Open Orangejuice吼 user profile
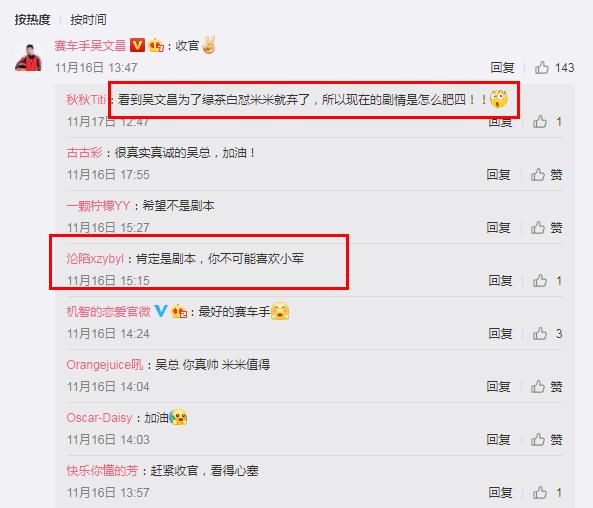The width and height of the screenshot is (593, 508). coord(105,365)
